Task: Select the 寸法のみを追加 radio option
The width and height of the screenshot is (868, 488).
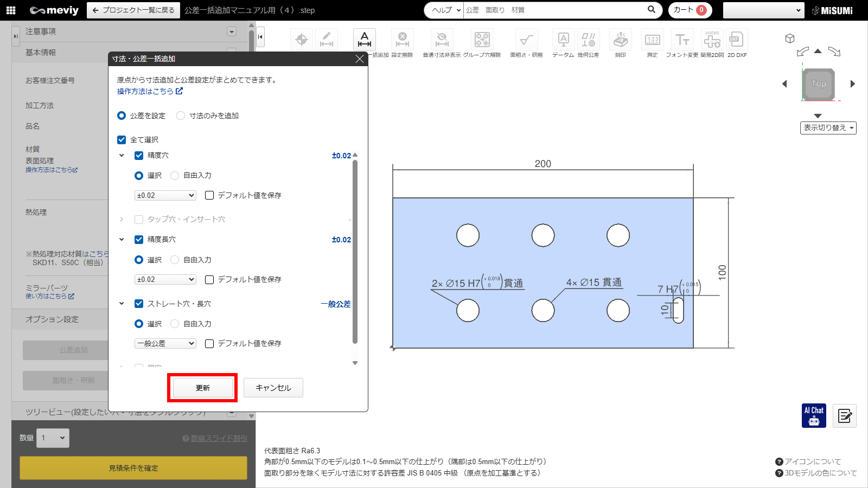Action: pos(181,115)
